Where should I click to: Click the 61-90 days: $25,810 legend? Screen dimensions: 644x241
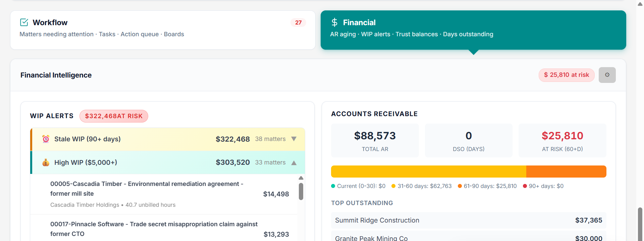(487, 186)
